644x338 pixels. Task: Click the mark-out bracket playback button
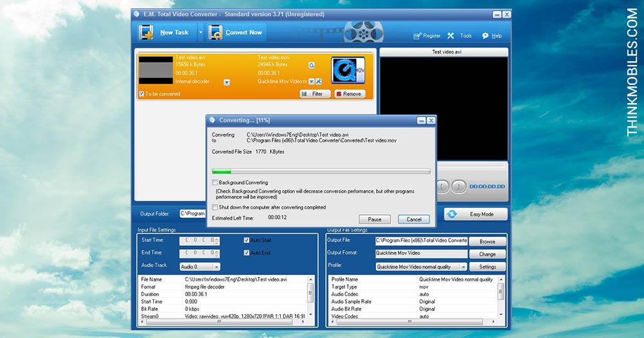pyautogui.click(x=459, y=187)
